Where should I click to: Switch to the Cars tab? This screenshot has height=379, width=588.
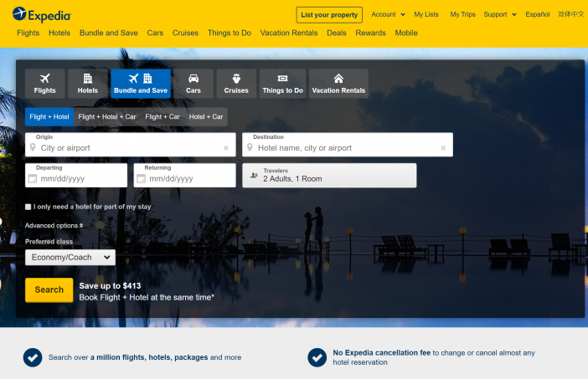click(193, 84)
